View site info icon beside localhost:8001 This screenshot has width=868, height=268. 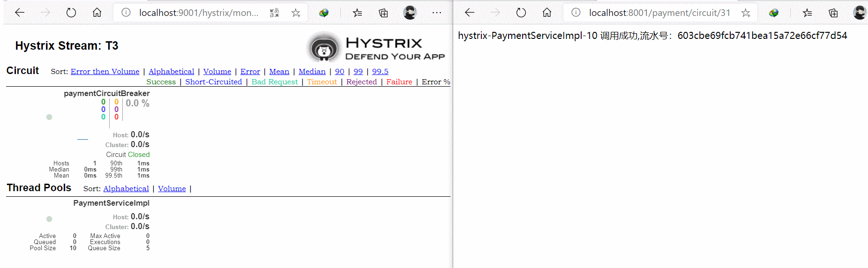tap(576, 13)
